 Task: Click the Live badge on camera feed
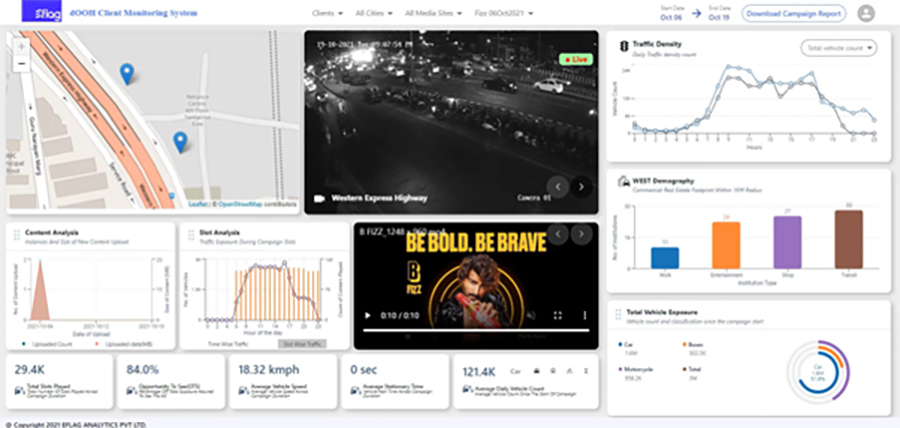click(x=575, y=59)
